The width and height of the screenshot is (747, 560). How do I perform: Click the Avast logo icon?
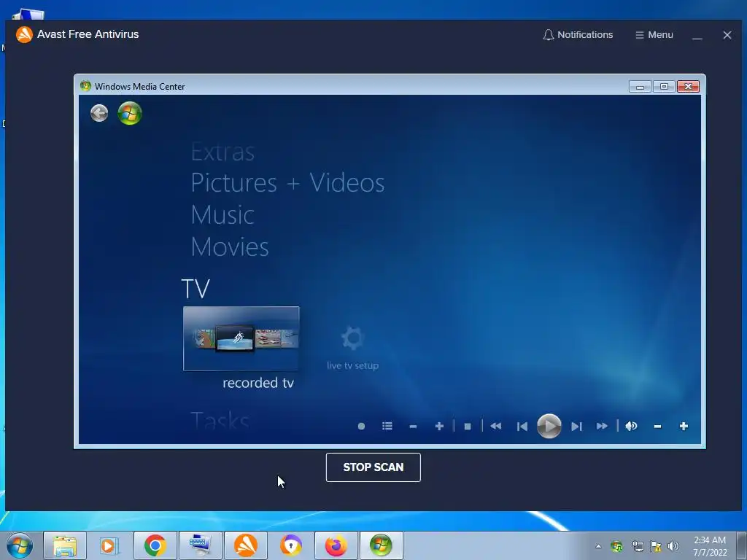coord(24,34)
